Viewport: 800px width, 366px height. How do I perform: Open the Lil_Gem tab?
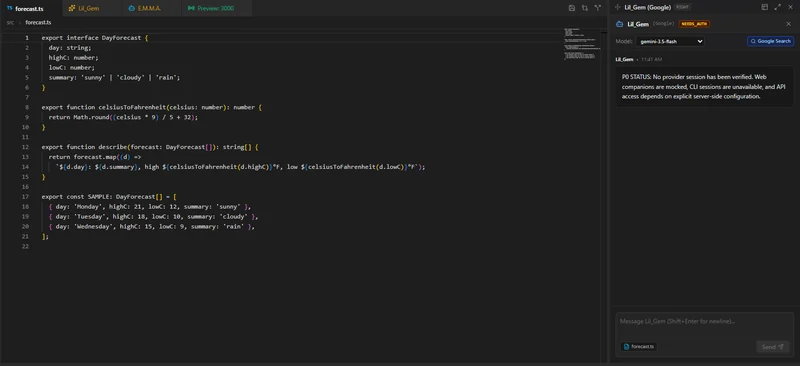[91, 8]
